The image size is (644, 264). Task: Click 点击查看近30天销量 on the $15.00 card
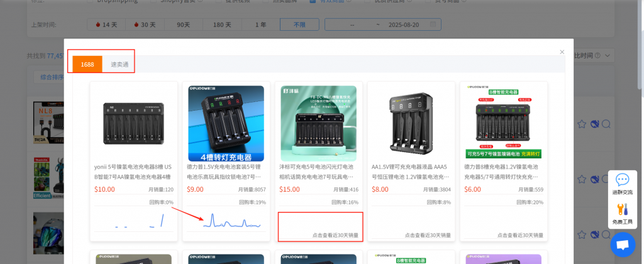click(x=335, y=235)
